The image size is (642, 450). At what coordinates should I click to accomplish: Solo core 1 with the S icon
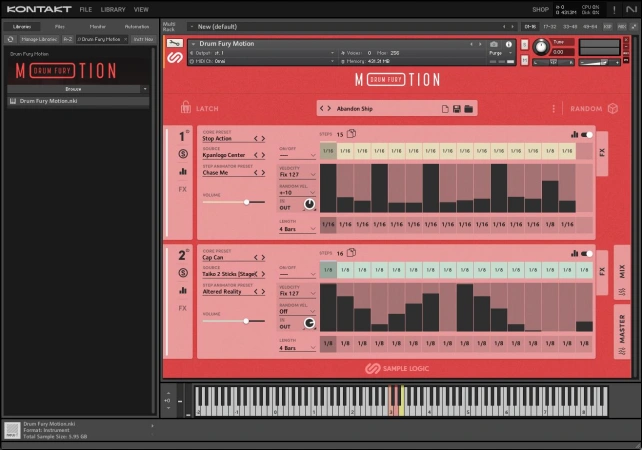coord(183,154)
